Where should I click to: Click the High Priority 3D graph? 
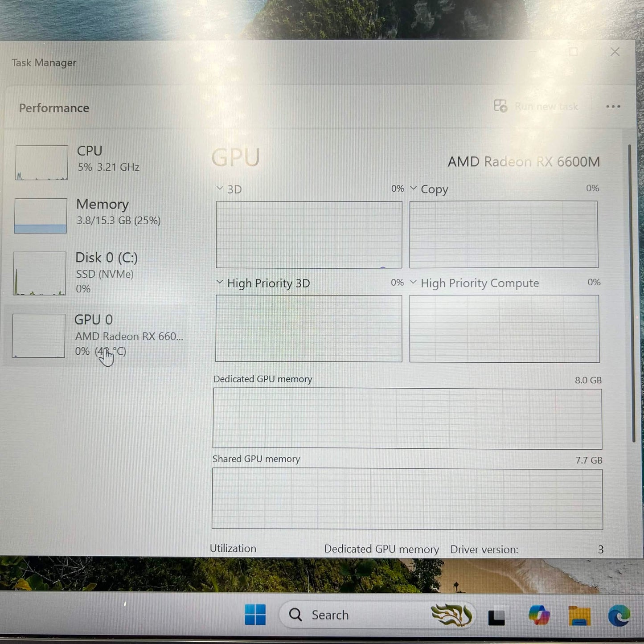click(308, 328)
